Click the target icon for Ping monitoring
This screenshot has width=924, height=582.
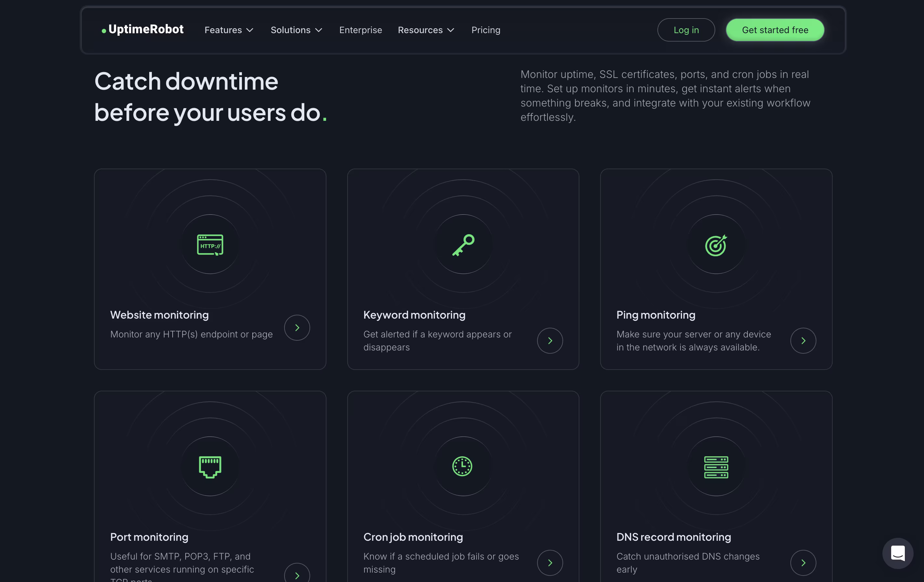716,245
